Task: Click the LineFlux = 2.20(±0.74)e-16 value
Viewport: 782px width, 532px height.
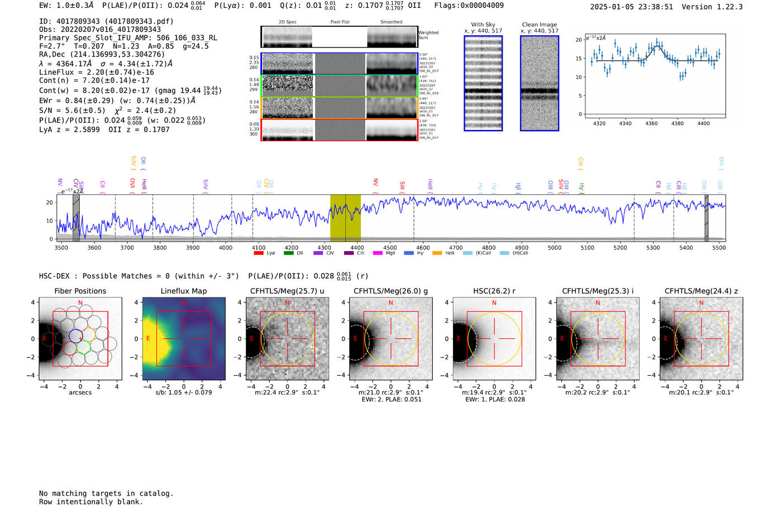Action: click(x=97, y=73)
